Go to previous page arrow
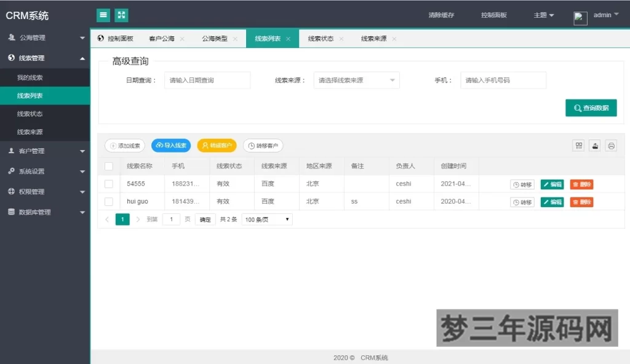 [x=107, y=220]
